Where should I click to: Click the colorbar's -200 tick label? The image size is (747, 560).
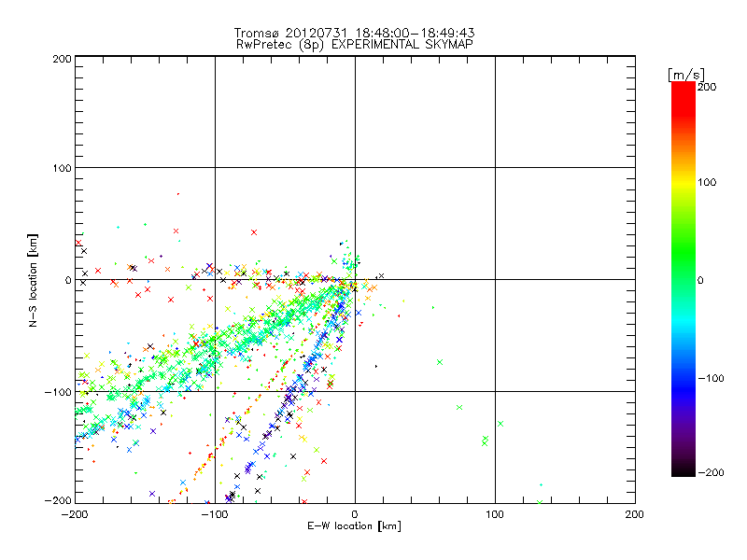pos(711,473)
